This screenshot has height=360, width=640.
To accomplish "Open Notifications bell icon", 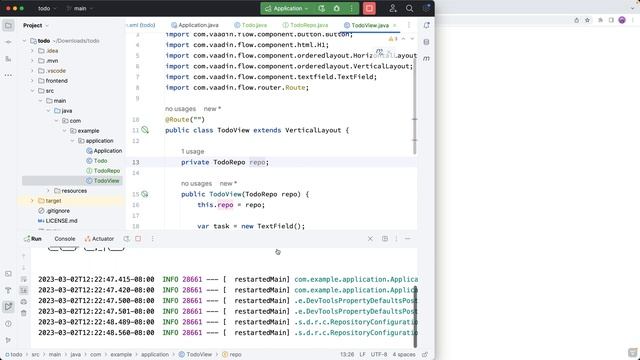I will (427, 25).
